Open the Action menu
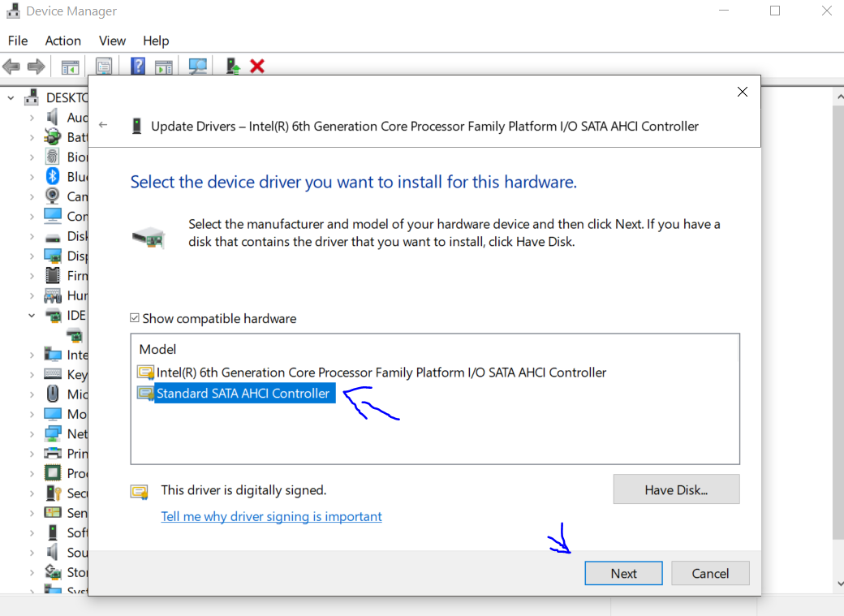 [63, 41]
